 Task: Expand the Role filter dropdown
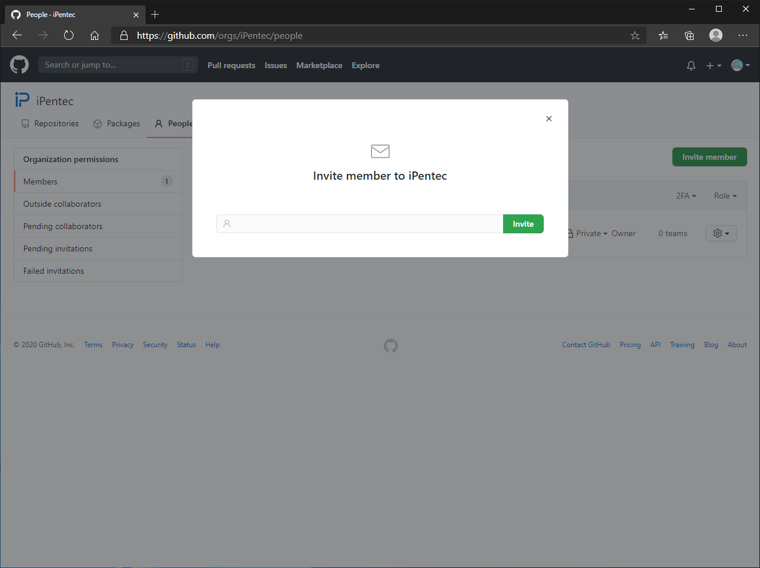[725, 196]
